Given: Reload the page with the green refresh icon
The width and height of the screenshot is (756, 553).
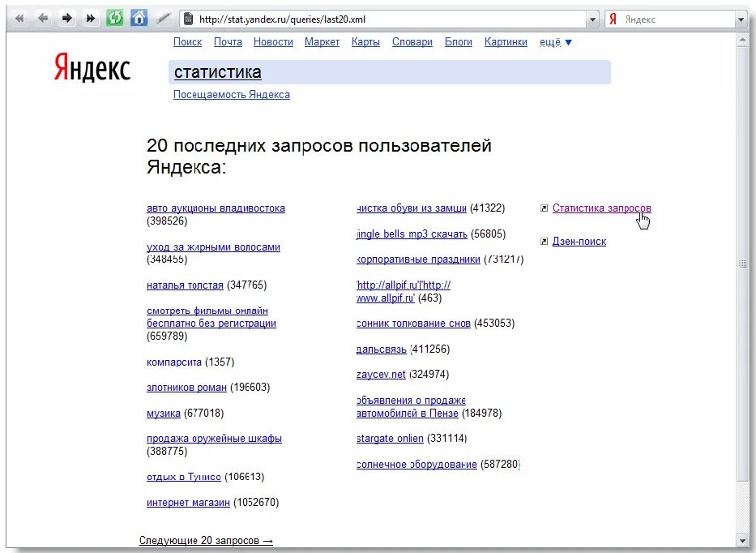Looking at the screenshot, I should 115,19.
